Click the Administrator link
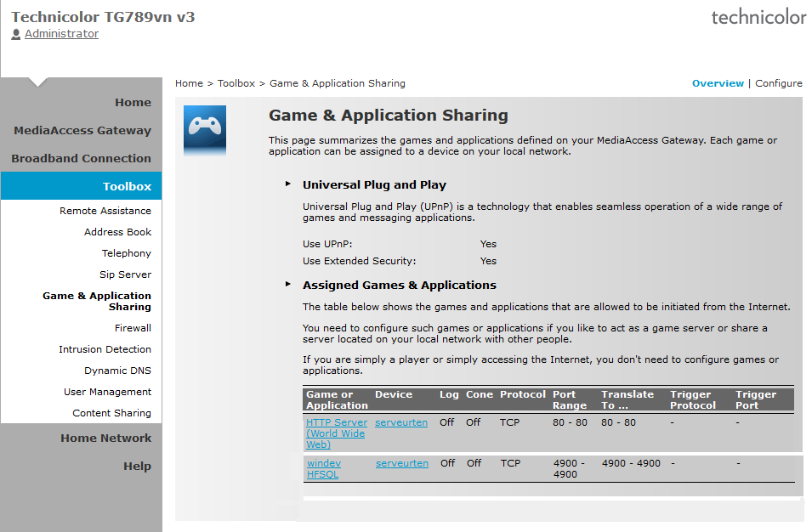This screenshot has height=532, width=812. point(61,34)
